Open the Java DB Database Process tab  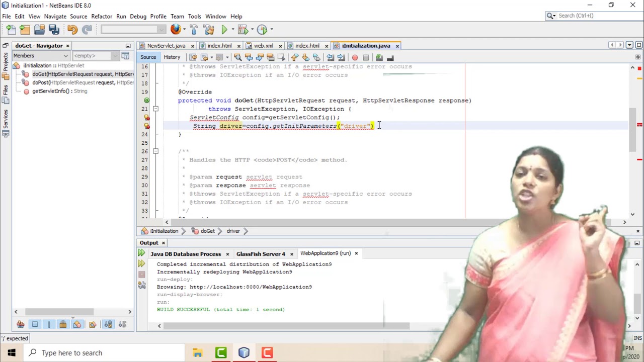click(x=186, y=254)
